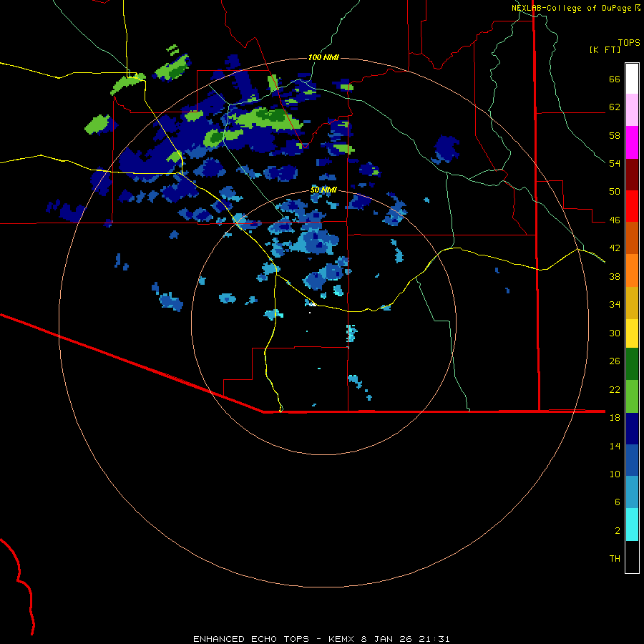Click the TH threshold label
The width and height of the screenshot is (644, 644).
click(x=615, y=559)
